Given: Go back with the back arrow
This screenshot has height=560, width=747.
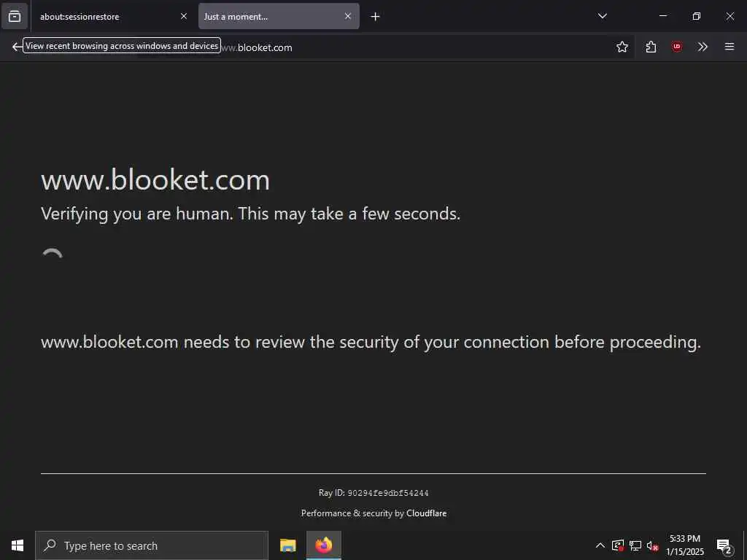Looking at the screenshot, I should [17, 47].
